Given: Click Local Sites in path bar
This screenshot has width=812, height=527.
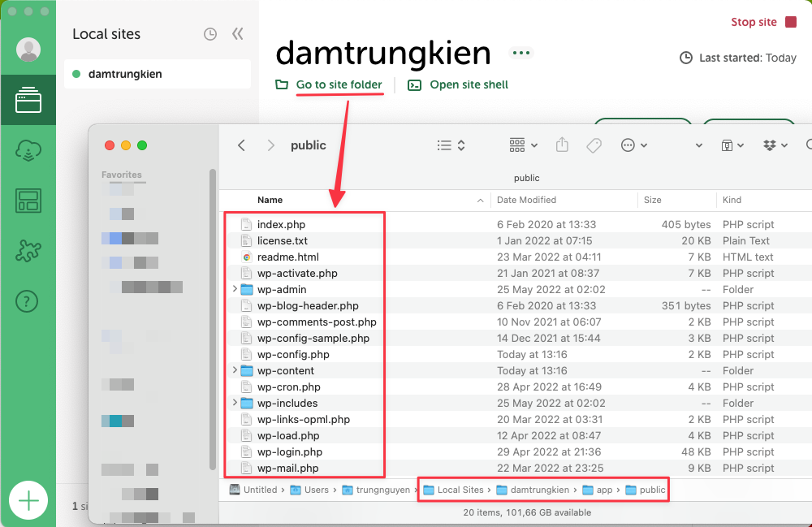Looking at the screenshot, I should [x=454, y=490].
